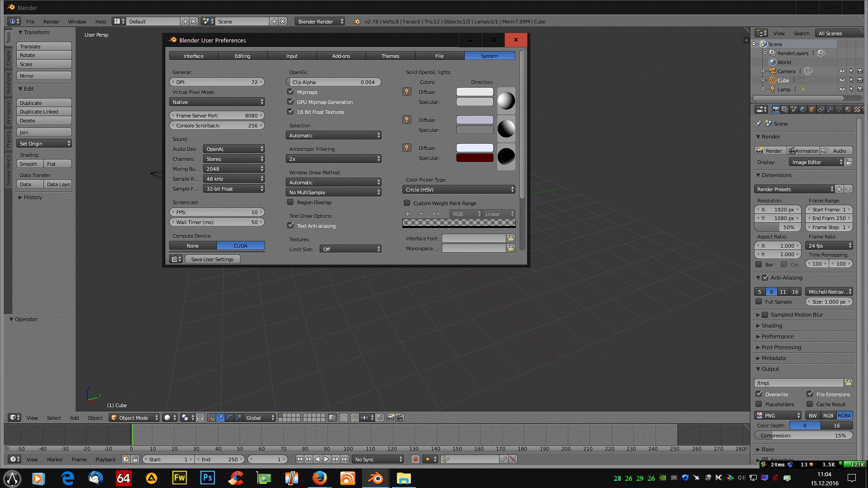Viewport: 868px width, 488px height.
Task: Click the record auto-keyframe button
Action: [415, 459]
